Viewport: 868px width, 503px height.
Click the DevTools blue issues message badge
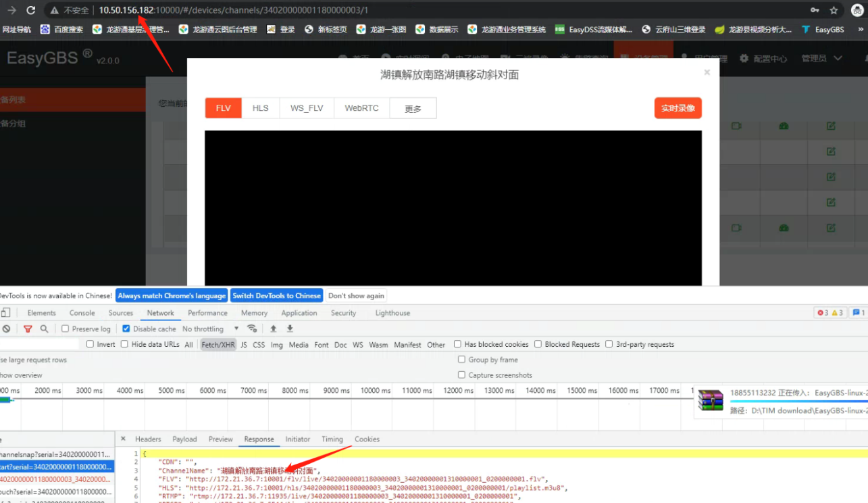(858, 313)
